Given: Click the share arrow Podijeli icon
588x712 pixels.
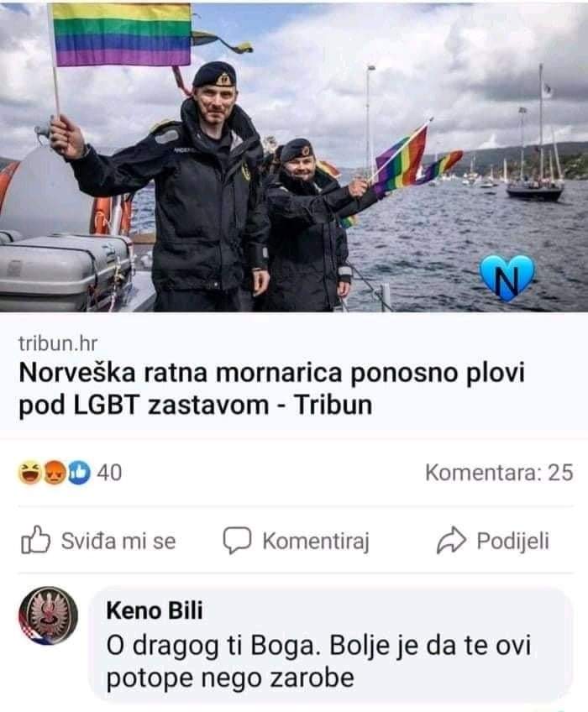Looking at the screenshot, I should [x=451, y=541].
